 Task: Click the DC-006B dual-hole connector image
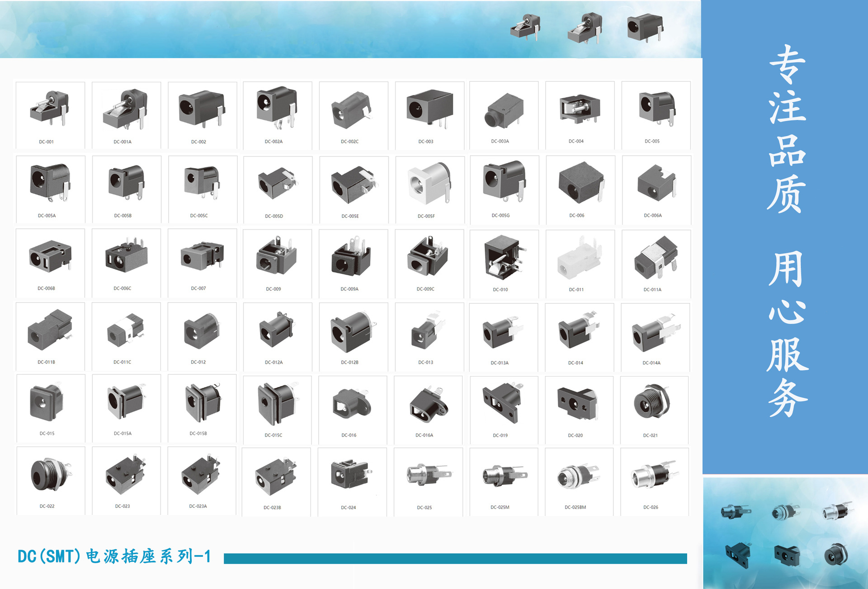[x=50, y=257]
